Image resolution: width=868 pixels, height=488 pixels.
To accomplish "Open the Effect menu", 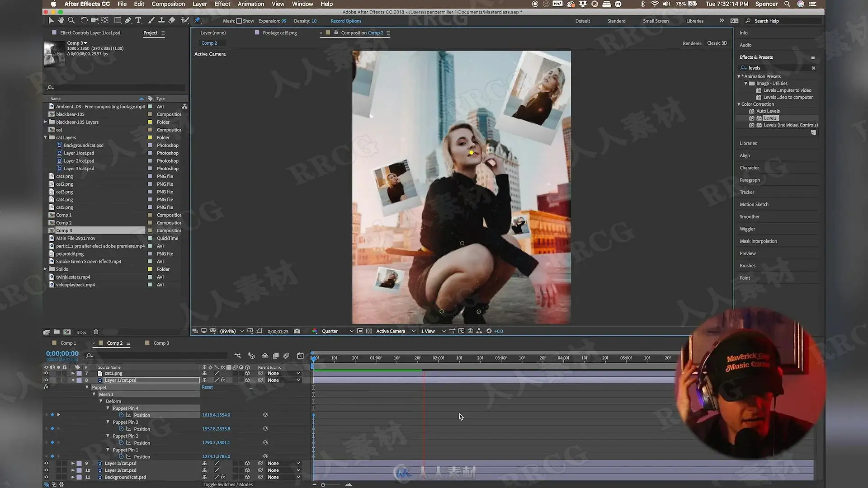I will tap(222, 4).
